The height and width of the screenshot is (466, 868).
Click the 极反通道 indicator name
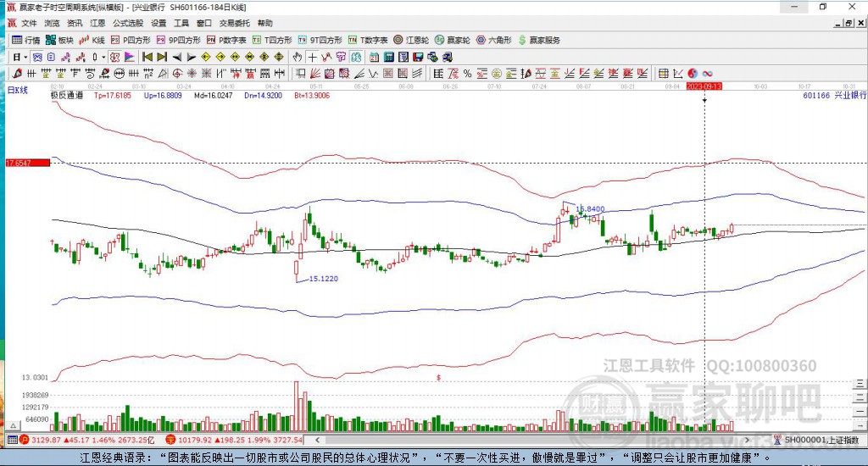[67, 95]
